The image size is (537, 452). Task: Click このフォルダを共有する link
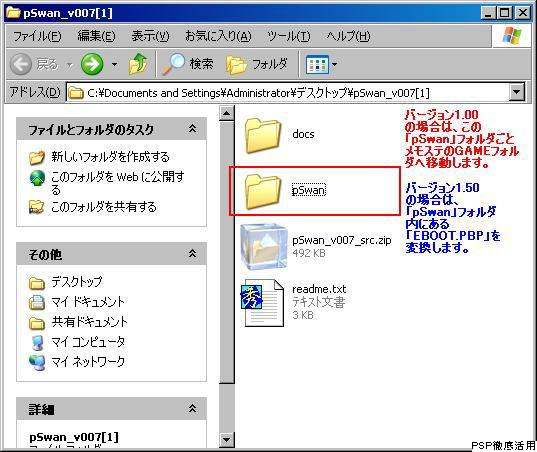[104, 207]
